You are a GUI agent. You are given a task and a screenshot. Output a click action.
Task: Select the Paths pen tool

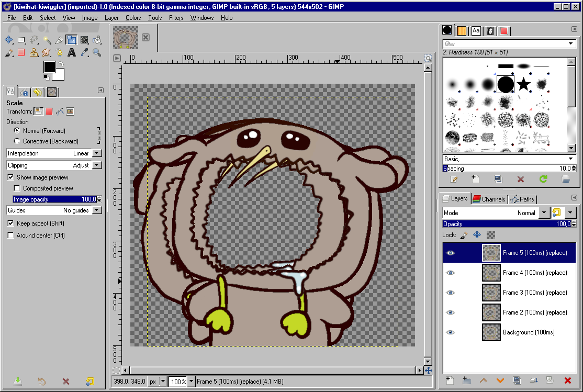[x=59, y=52]
